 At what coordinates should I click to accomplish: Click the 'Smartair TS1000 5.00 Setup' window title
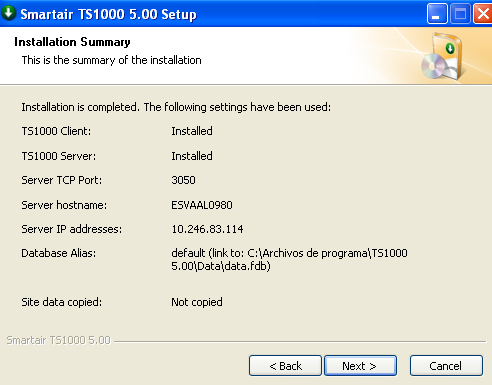click(108, 14)
